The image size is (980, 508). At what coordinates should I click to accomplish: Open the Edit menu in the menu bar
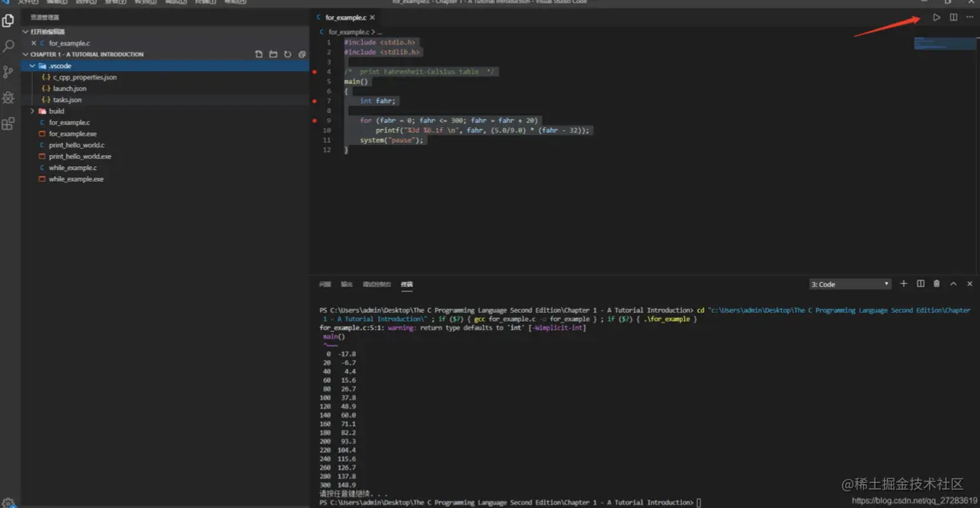[x=56, y=2]
